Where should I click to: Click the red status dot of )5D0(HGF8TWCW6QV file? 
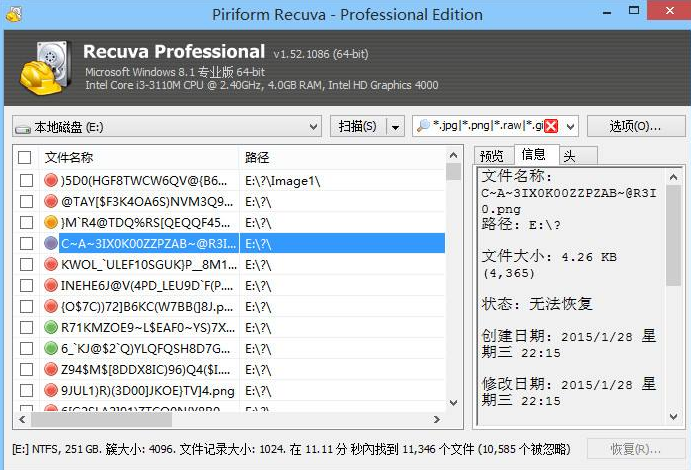51,180
